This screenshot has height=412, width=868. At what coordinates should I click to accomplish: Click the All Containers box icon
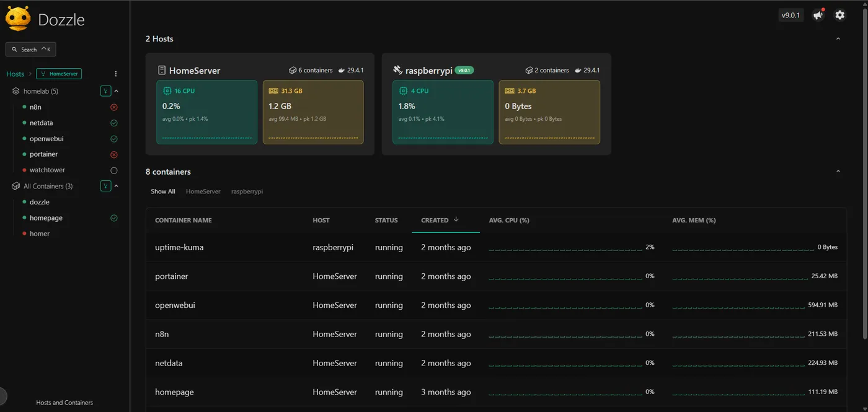(x=16, y=186)
